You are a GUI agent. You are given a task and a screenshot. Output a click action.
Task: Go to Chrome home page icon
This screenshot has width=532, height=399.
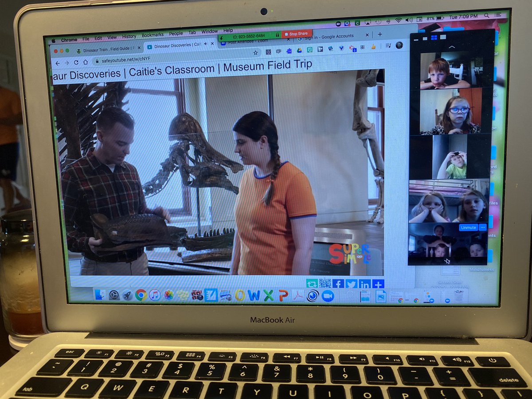coord(85,63)
